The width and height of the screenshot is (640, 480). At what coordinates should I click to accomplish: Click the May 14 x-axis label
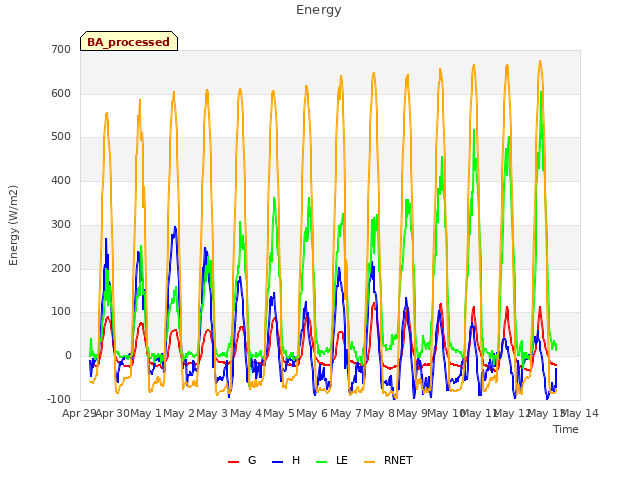(x=580, y=413)
